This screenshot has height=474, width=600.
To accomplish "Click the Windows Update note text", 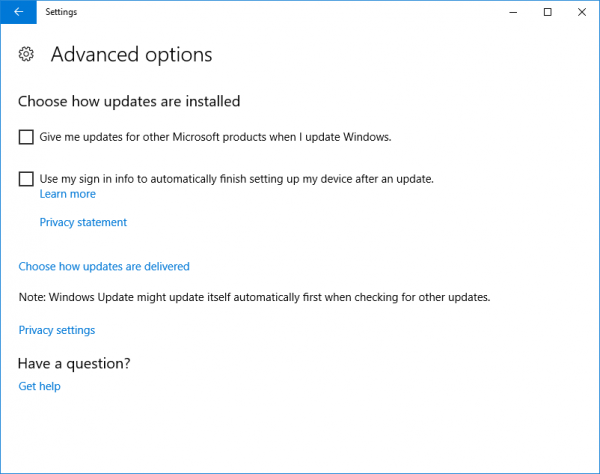I will point(254,298).
